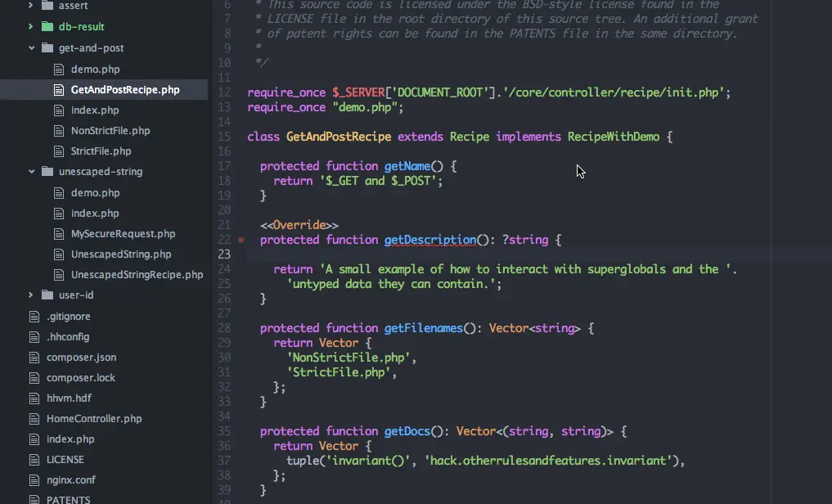The width and height of the screenshot is (832, 504).
Task: Click the user-id folder icon
Action: (x=47, y=295)
